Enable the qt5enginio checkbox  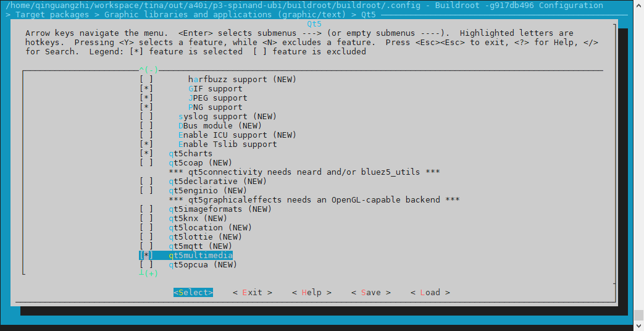pos(146,191)
